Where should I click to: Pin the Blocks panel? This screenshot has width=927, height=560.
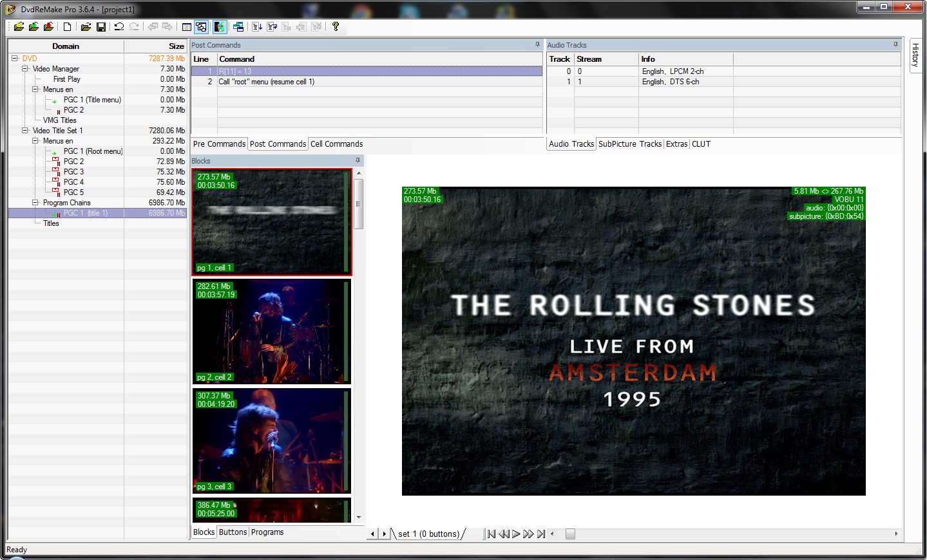pyautogui.click(x=358, y=160)
